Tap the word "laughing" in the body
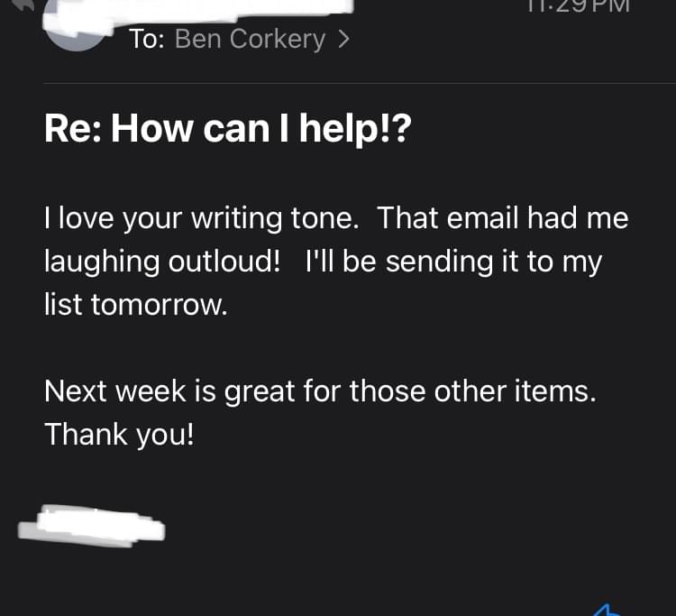This screenshot has width=676, height=616. (102, 262)
